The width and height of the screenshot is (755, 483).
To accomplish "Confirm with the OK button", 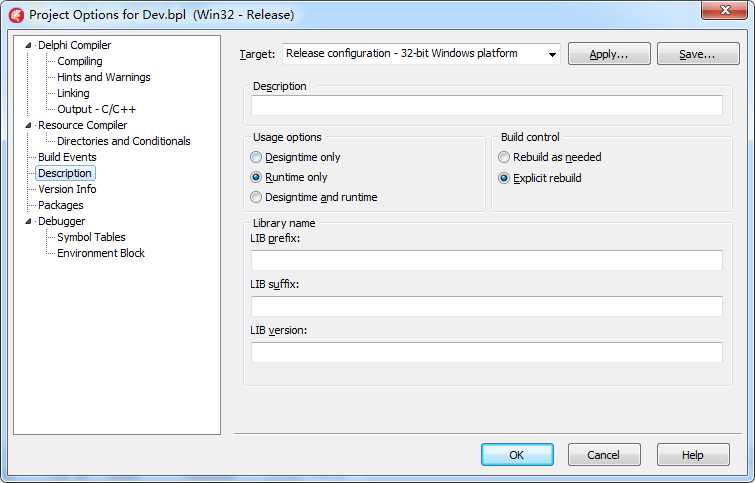I will [517, 455].
